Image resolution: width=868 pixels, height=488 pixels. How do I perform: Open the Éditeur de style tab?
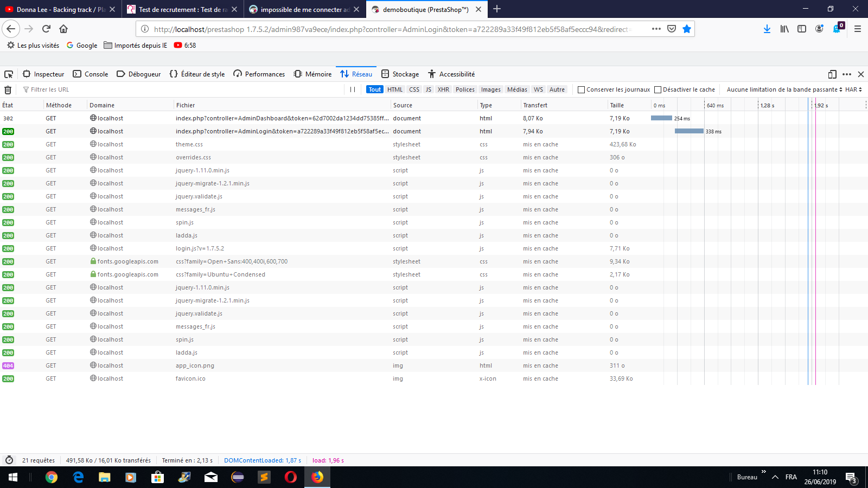coord(197,74)
